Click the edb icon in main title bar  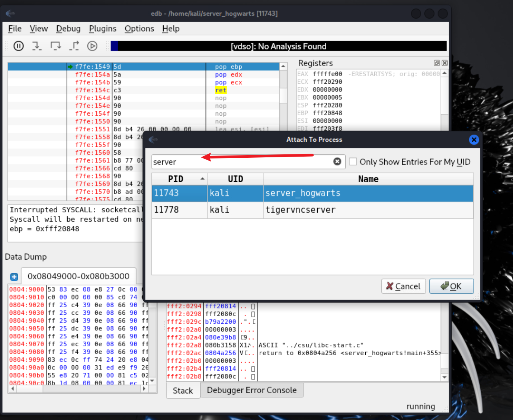tap(10, 13)
